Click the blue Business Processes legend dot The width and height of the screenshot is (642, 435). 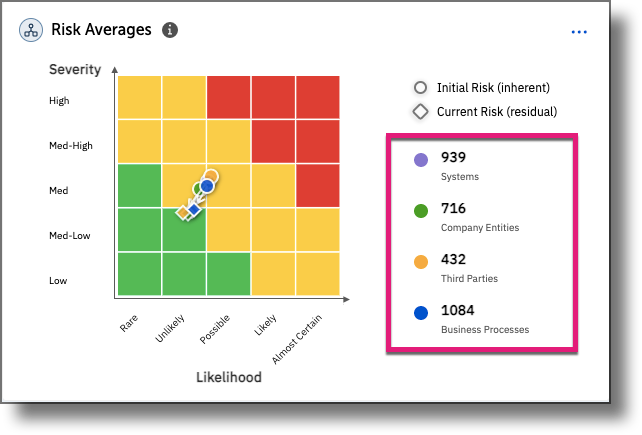tap(421, 313)
